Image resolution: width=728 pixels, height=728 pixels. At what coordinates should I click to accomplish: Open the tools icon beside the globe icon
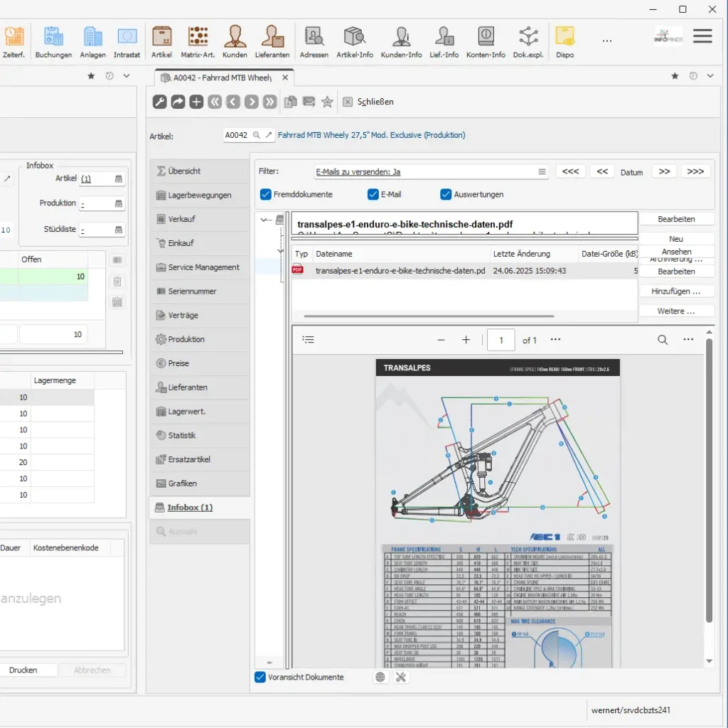click(401, 678)
